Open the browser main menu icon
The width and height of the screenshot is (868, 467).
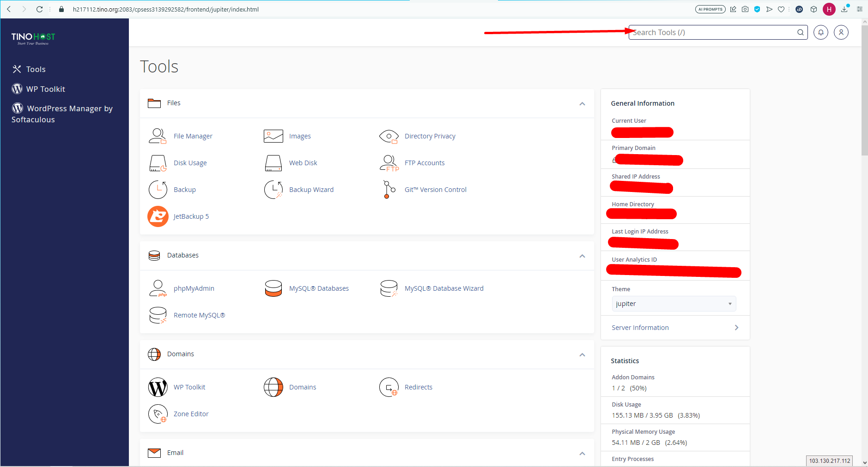tap(859, 9)
